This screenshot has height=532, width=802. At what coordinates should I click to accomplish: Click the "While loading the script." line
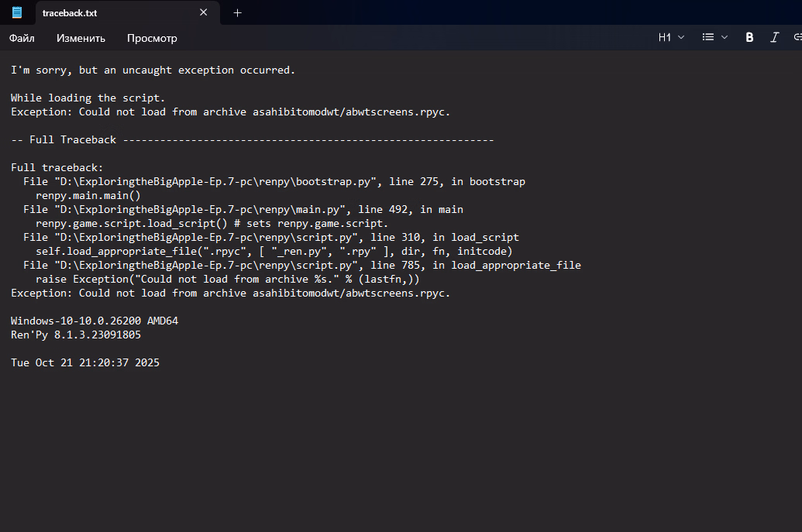(x=88, y=98)
